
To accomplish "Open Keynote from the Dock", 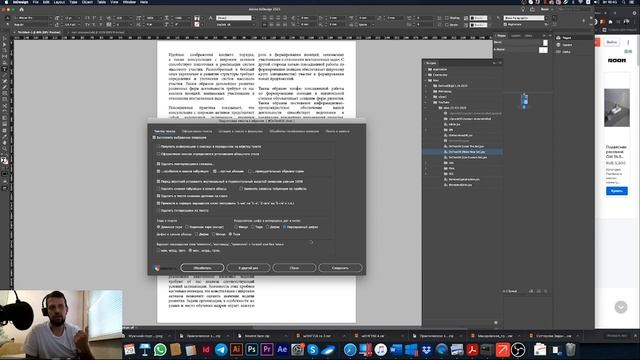I will tap(145, 350).
